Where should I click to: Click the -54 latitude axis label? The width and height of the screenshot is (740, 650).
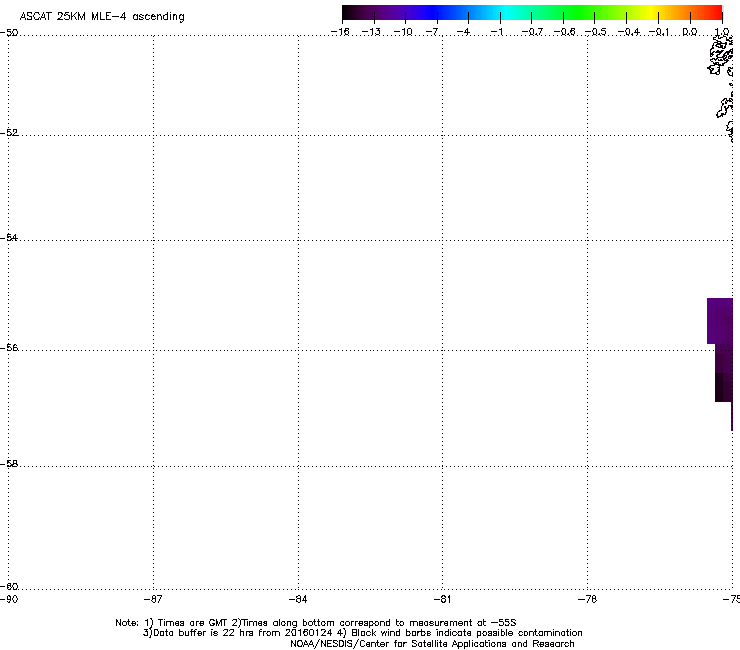point(9,237)
